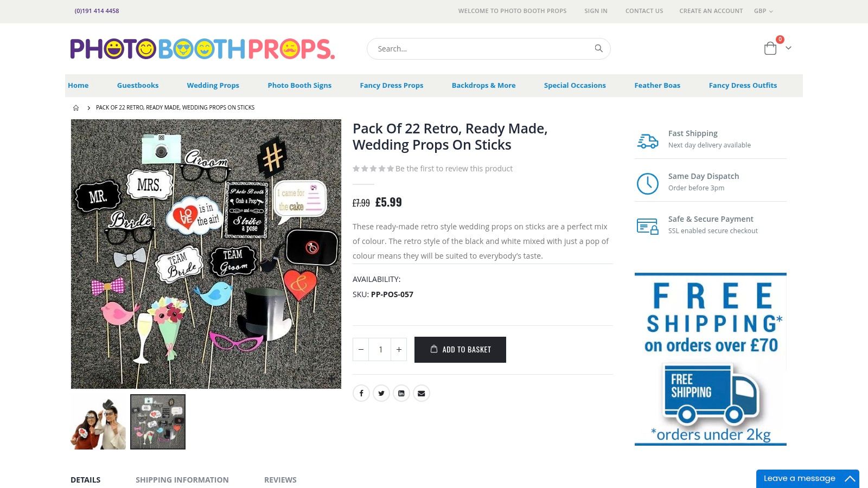Expand the Leave a message chat widget
Viewport: 868px width, 488px height.
coord(808,478)
